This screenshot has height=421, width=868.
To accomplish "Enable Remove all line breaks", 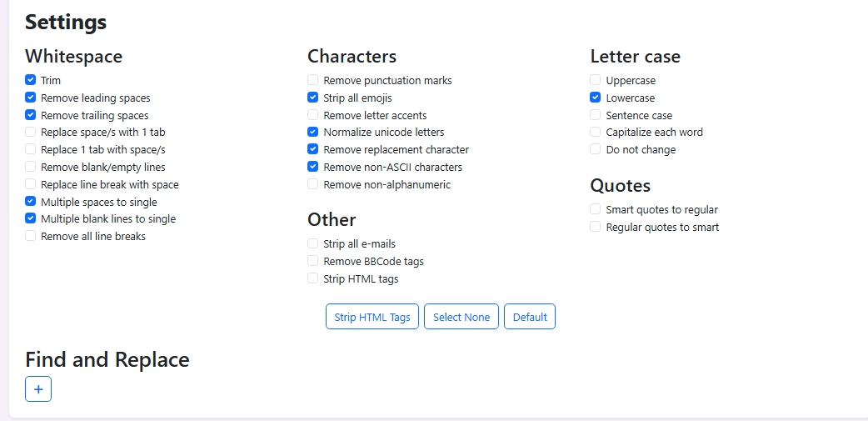I will click(31, 236).
